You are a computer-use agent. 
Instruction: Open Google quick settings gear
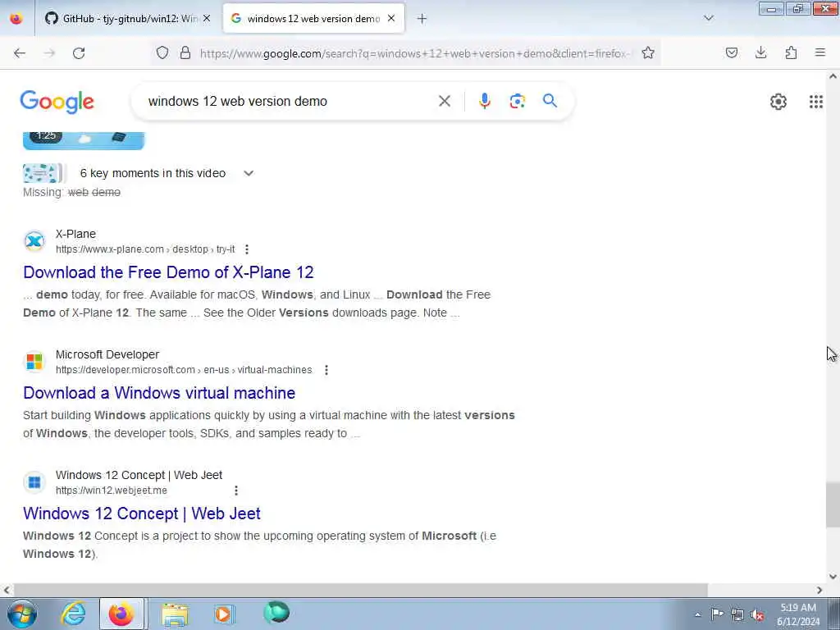pos(778,101)
